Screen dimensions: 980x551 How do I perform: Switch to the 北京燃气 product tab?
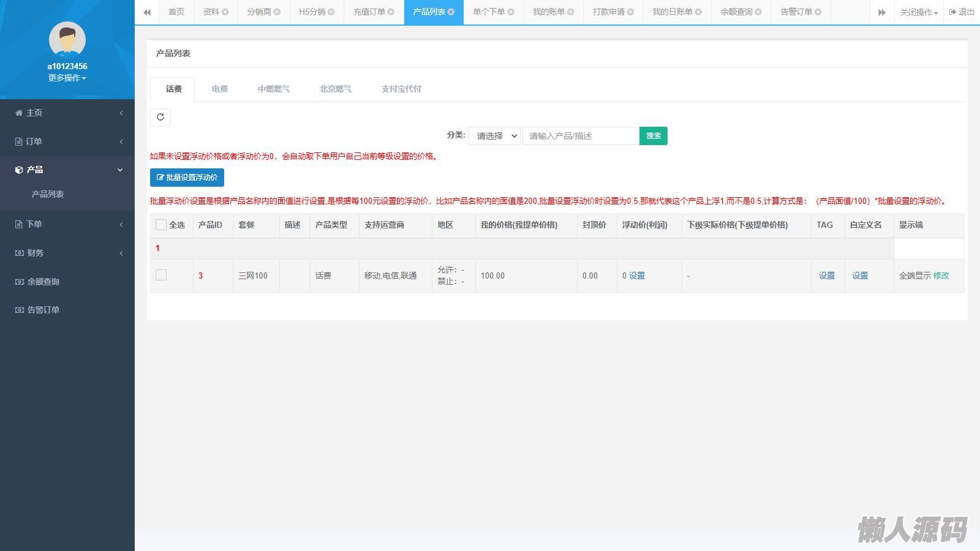(x=336, y=89)
